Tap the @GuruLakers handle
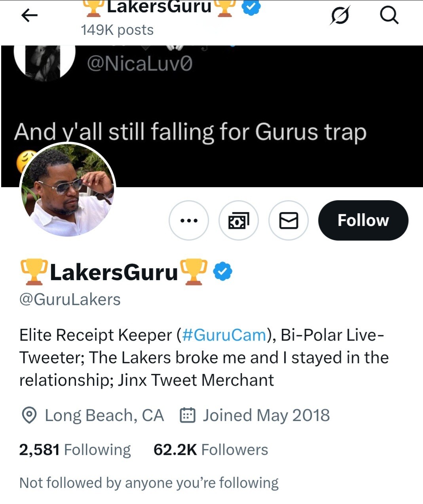Image resolution: width=423 pixels, height=504 pixels. coord(70,299)
